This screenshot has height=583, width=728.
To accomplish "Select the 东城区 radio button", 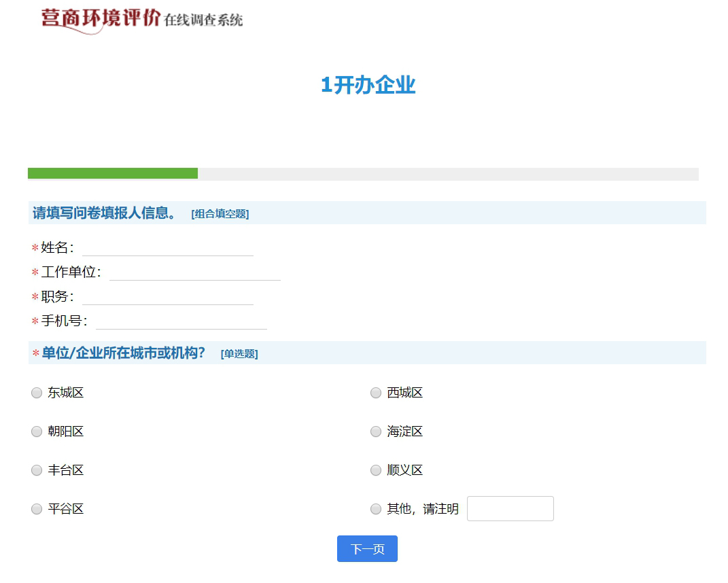I will pos(37,393).
